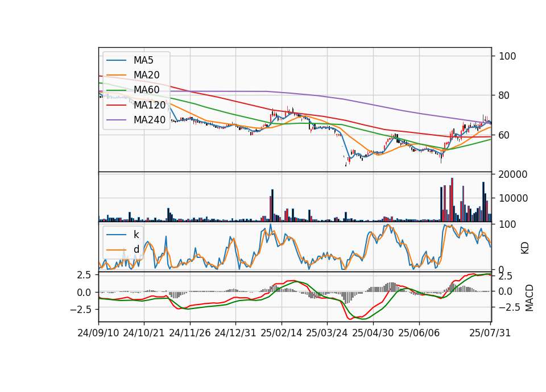
Task: Click the blue MA5 legend line sample
Action: (116, 60)
